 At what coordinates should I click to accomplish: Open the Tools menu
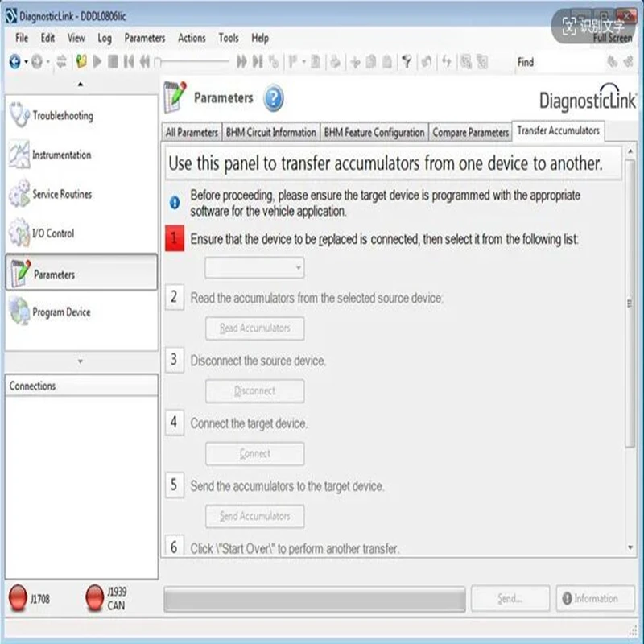229,38
